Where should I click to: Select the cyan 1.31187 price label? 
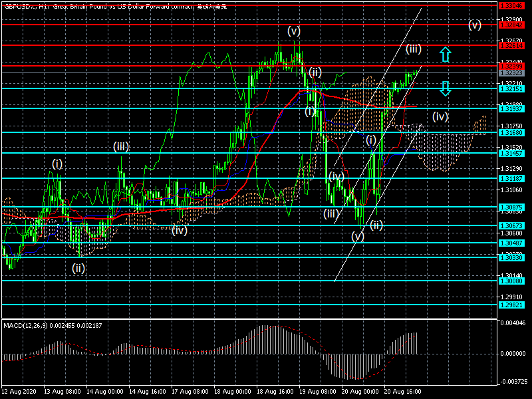(x=511, y=178)
